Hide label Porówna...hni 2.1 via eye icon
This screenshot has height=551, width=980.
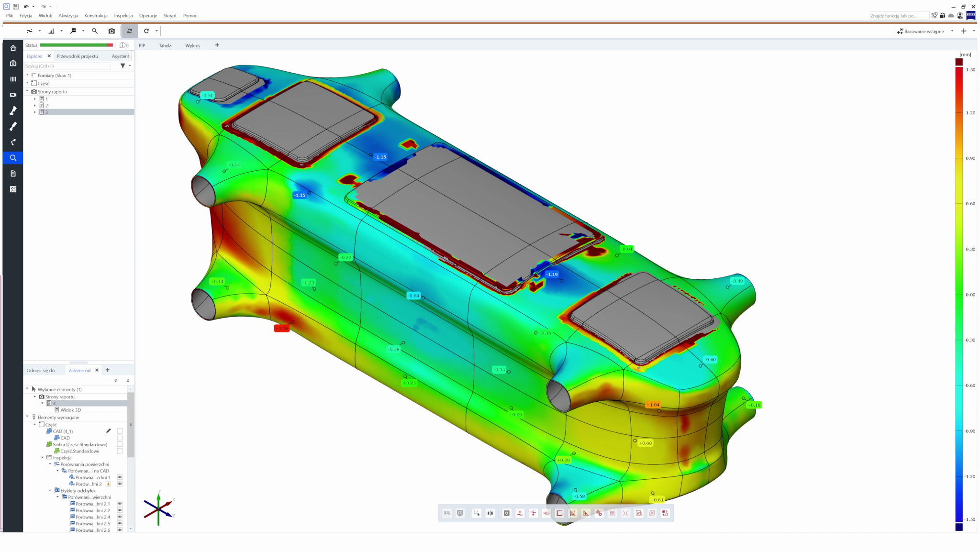120,504
